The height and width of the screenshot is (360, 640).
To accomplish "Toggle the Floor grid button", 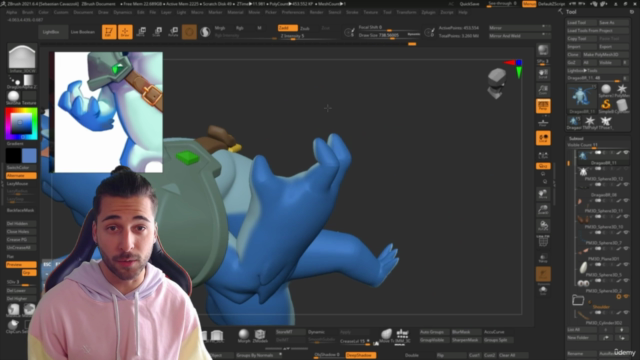I will (543, 122).
